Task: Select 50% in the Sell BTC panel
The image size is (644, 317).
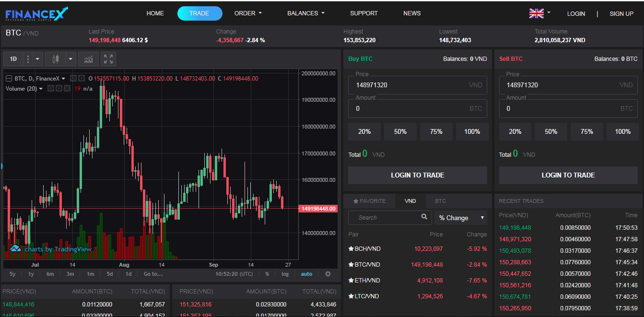Action: tap(551, 131)
